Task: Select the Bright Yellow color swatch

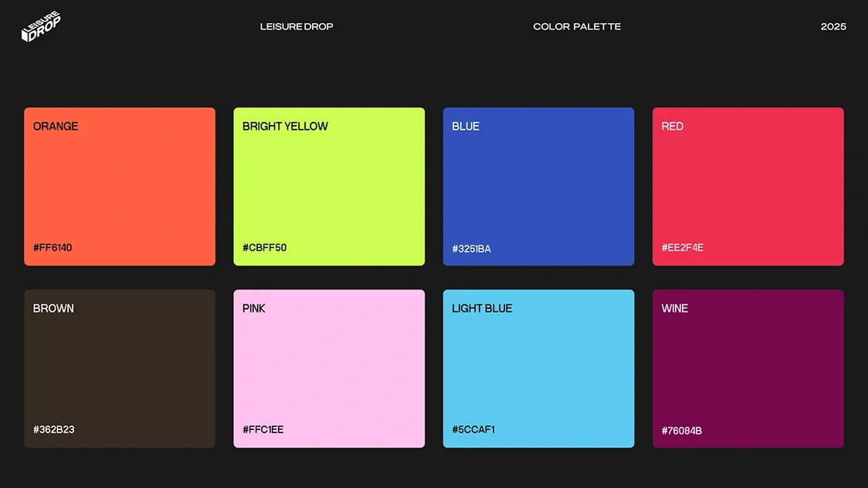Action: 329,186
